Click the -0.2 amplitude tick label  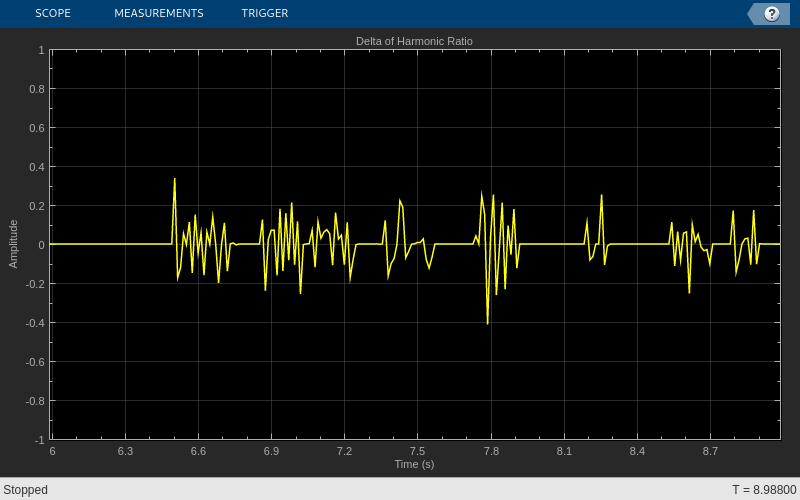(35, 284)
